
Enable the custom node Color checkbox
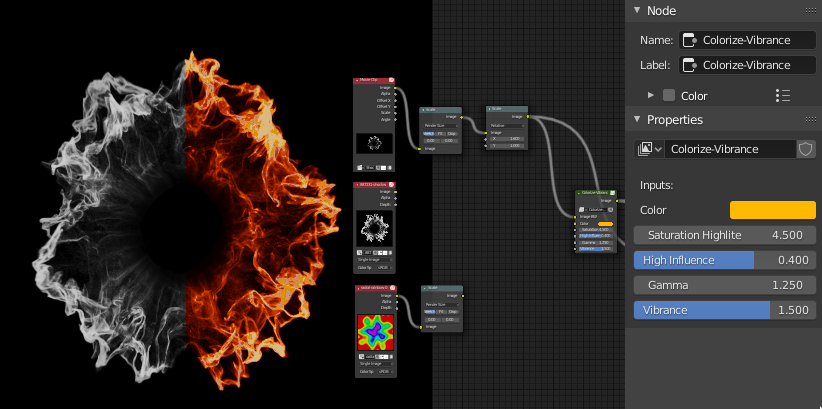pyautogui.click(x=670, y=95)
